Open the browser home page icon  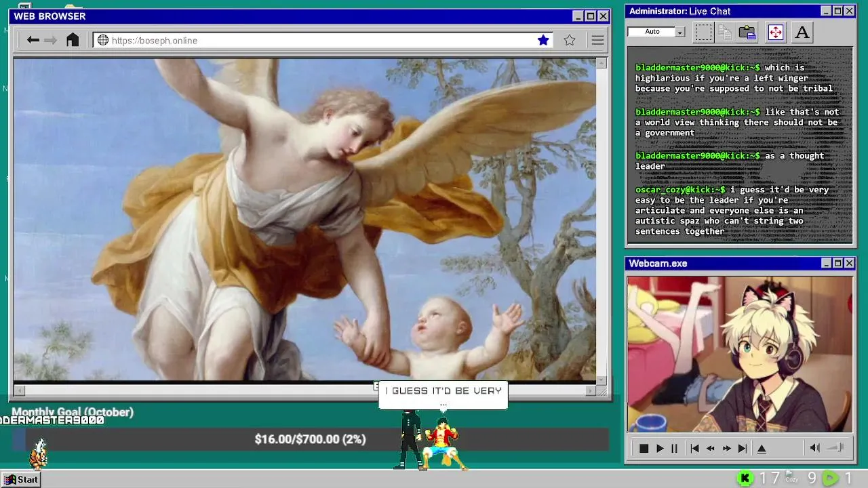point(73,40)
